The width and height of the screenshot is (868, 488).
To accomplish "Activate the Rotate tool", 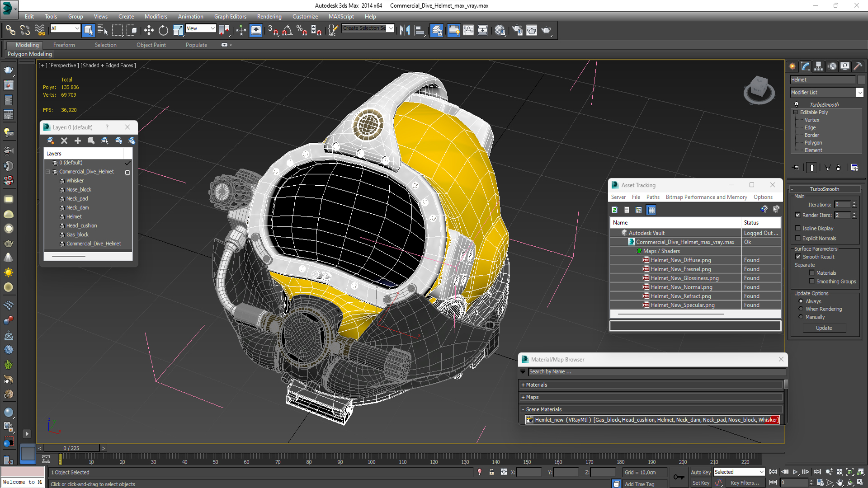I will click(163, 30).
